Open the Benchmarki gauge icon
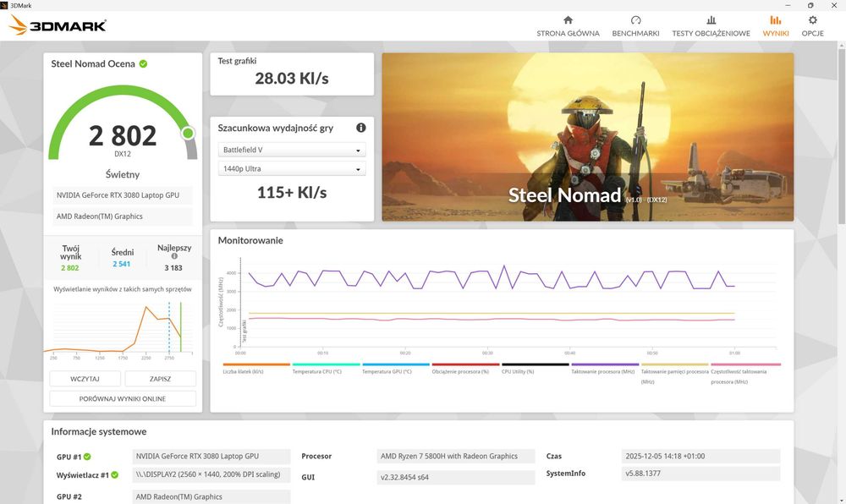The image size is (846, 504). point(635,20)
